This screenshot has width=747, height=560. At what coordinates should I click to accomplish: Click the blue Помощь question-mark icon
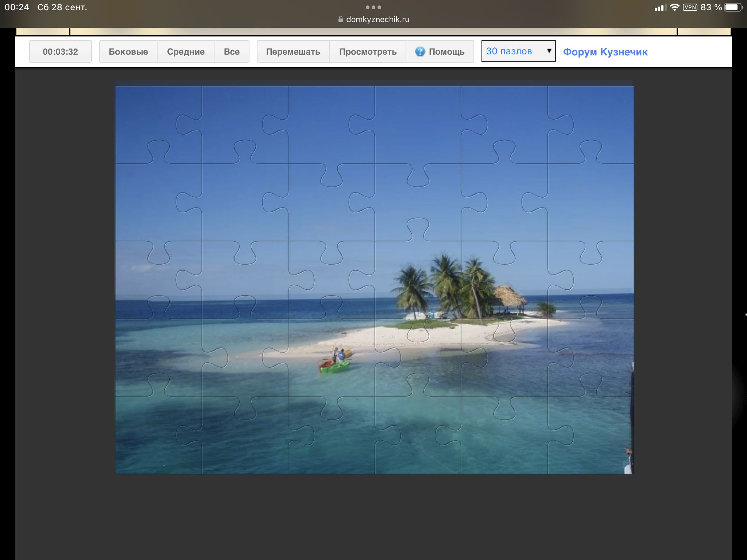(420, 51)
